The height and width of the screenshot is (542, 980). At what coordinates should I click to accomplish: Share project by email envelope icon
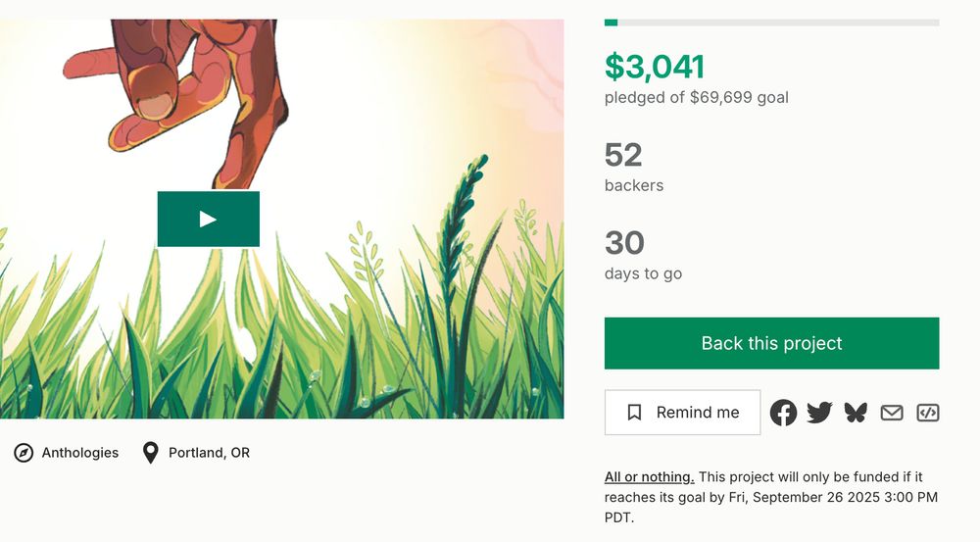click(892, 413)
